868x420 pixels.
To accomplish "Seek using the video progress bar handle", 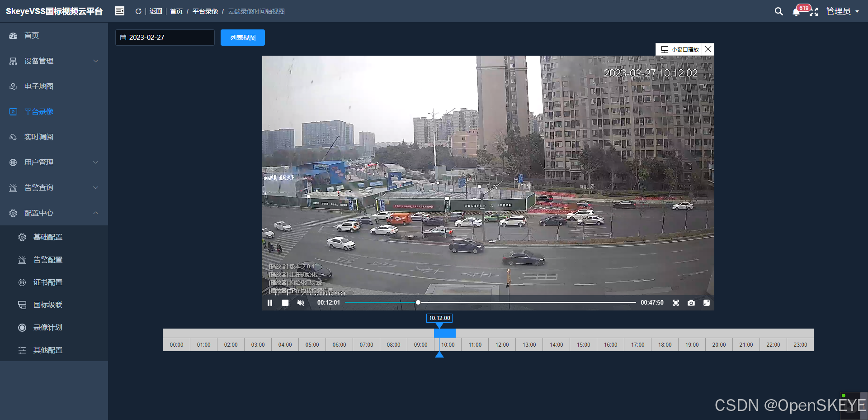I will click(x=418, y=302).
